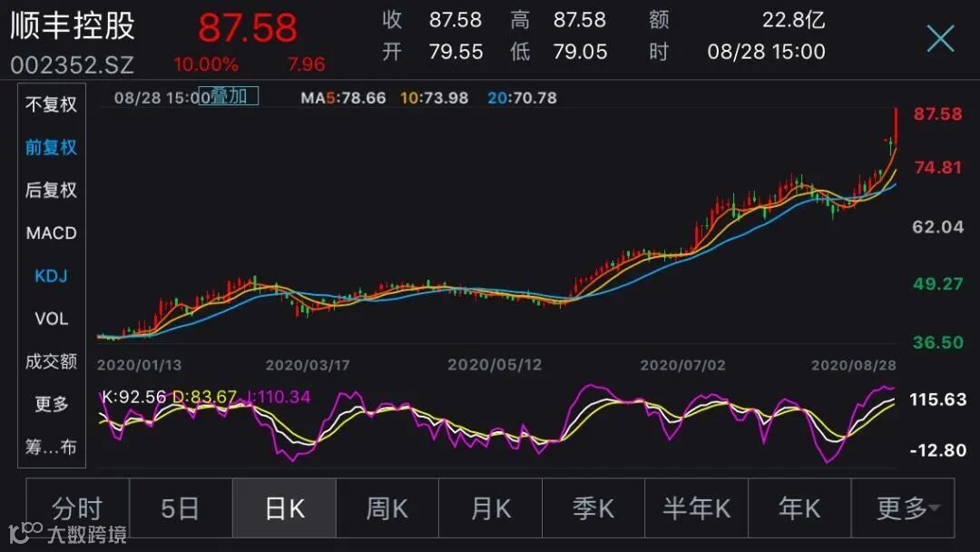Click the 36.50 price axis label

[938, 342]
